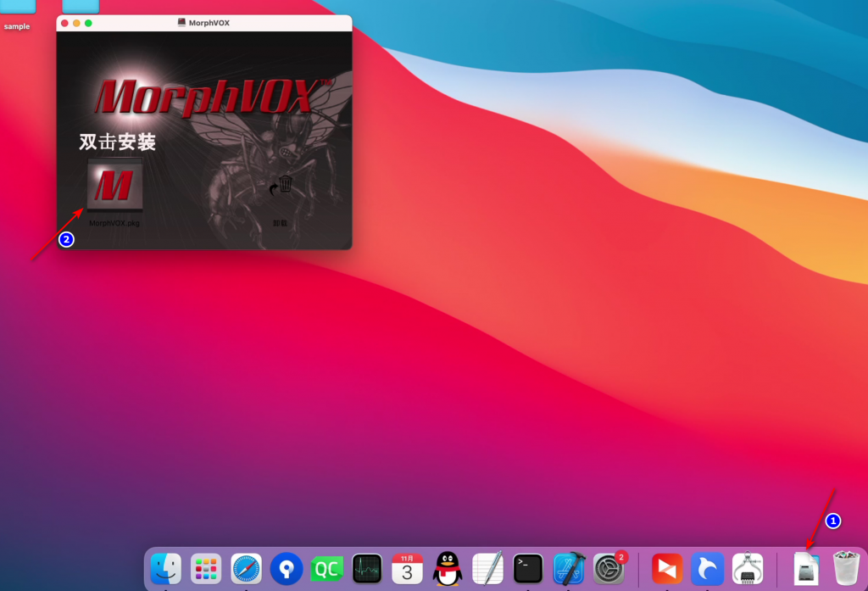The width and height of the screenshot is (868, 591).
Task: Open Activity Monitor from the Dock
Action: (x=367, y=568)
